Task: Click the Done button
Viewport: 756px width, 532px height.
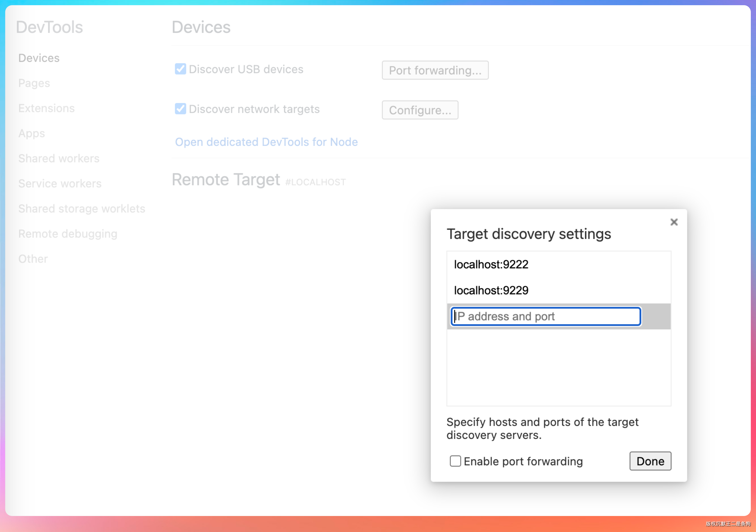Action: pyautogui.click(x=650, y=461)
